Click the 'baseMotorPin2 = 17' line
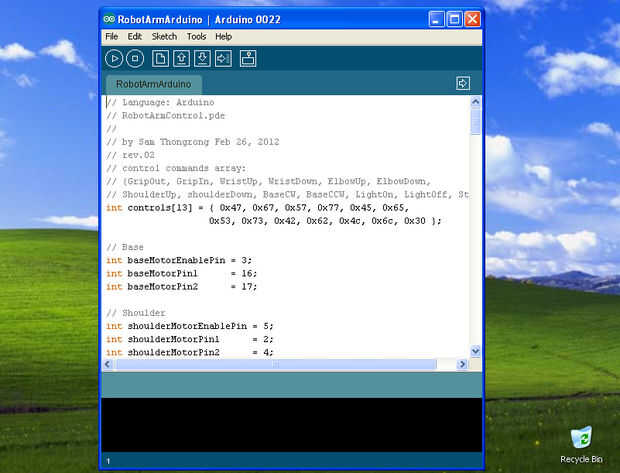Viewport: 620px width, 473px height. click(x=181, y=286)
